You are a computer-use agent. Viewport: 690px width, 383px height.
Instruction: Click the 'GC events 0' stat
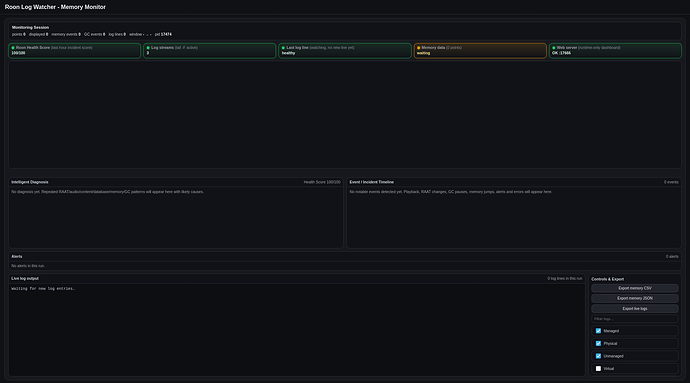pos(95,34)
